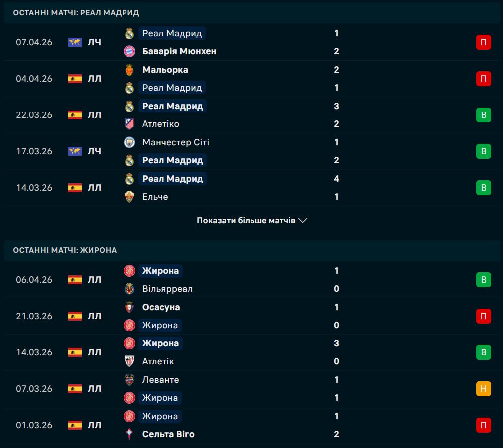The width and height of the screenshot is (503, 448).
Task: Open the Сельта Віго team link
Action: point(168,434)
